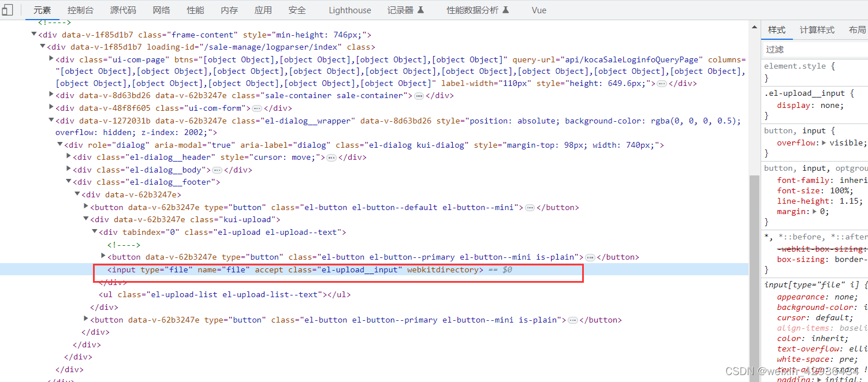Open the Vue tab
868x382 pixels.
coord(539,10)
